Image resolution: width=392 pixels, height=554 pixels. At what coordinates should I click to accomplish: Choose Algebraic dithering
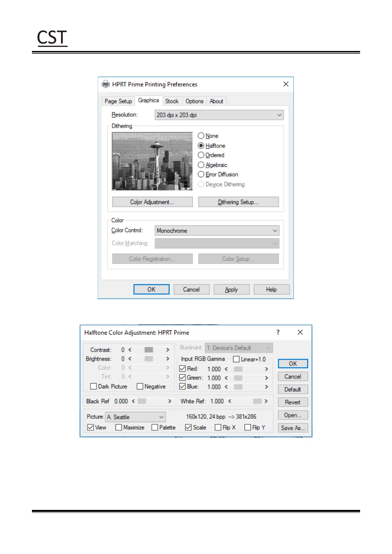click(213, 165)
